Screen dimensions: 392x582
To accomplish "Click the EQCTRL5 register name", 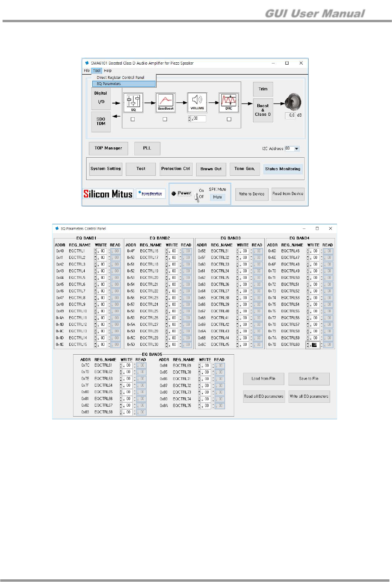I will tap(77, 278).
